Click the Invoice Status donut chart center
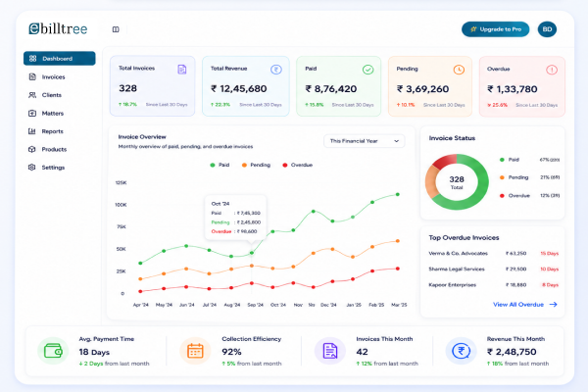This screenshot has width=588, height=392. coord(457,182)
